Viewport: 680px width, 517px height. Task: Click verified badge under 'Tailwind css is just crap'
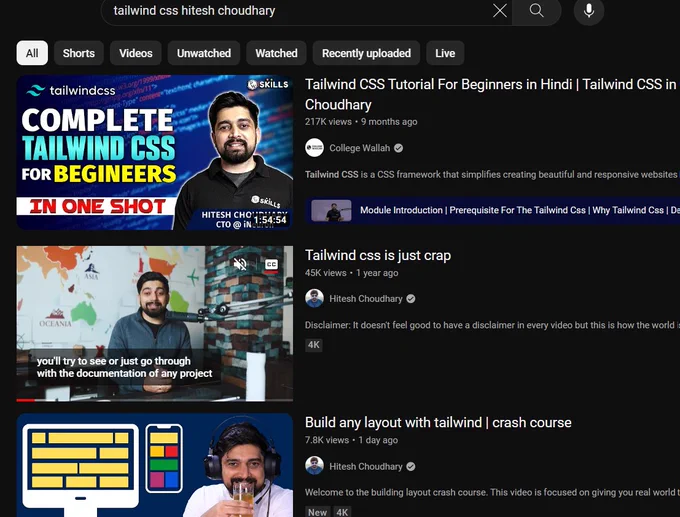click(x=411, y=298)
